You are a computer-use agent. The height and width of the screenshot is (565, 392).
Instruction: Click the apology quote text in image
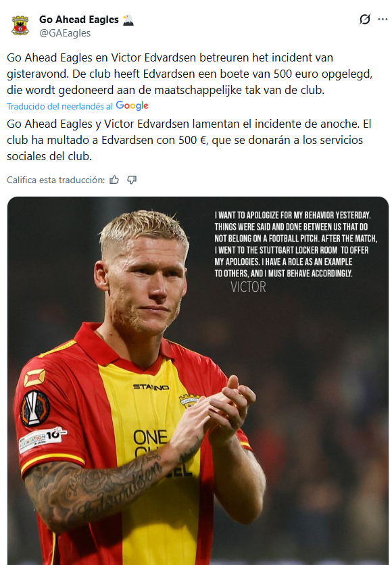click(296, 244)
